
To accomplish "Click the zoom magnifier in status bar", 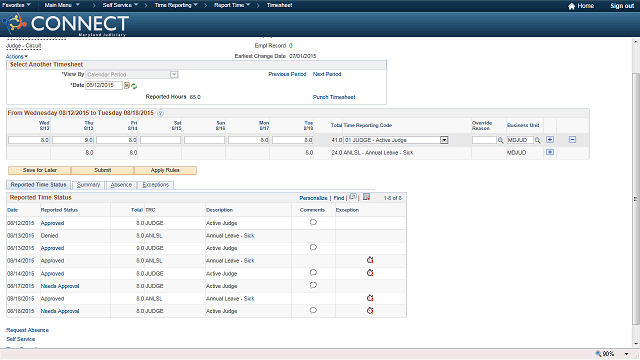I will coord(598,354).
